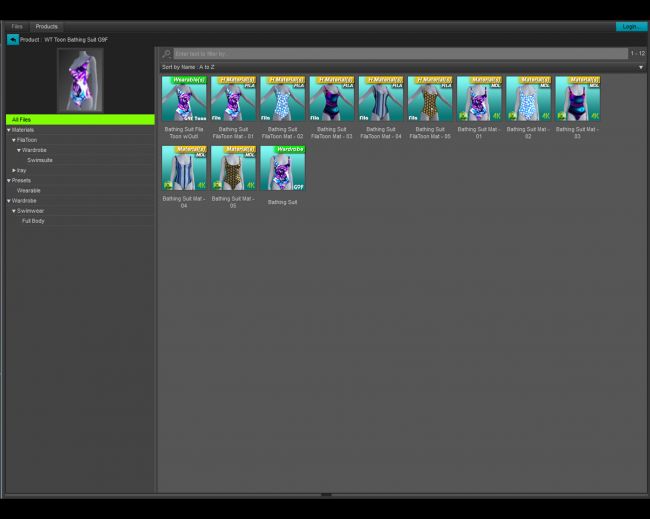Select the Full Body tree item
This screenshot has height=519, width=650.
point(33,221)
